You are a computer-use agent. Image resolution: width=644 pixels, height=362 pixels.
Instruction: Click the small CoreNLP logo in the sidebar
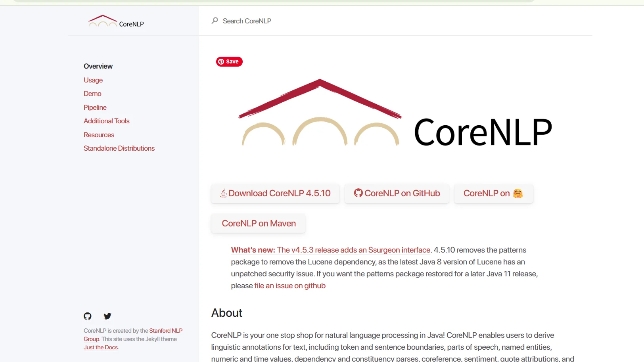116,21
